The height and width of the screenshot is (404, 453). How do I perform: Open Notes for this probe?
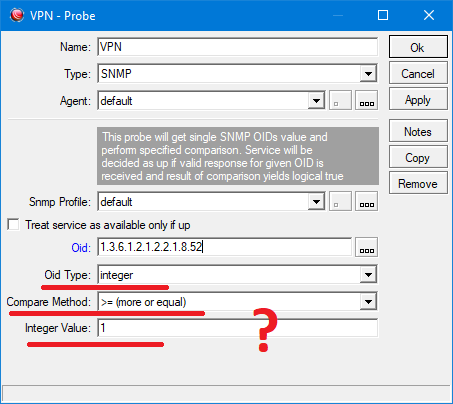(x=418, y=131)
